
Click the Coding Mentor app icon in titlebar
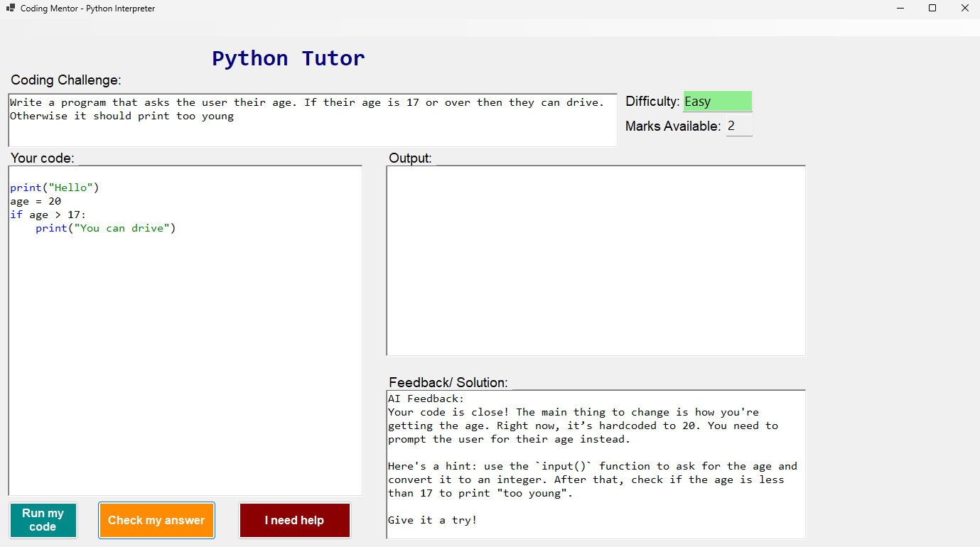point(10,8)
